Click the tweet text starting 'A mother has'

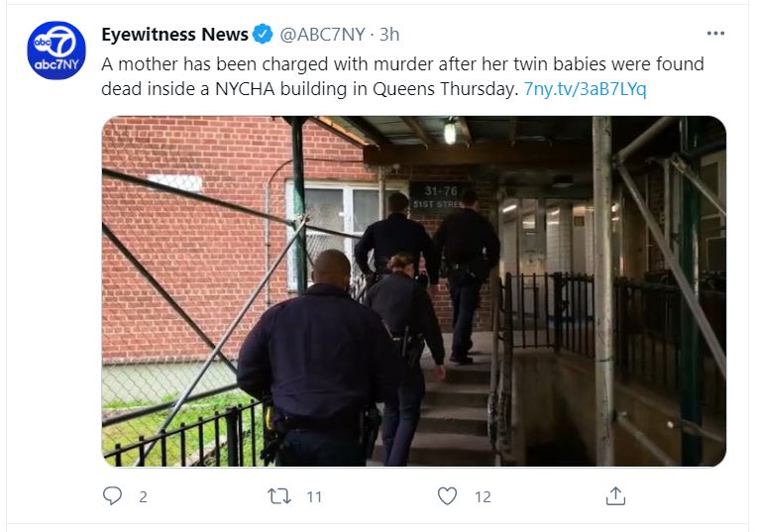[x=402, y=76]
